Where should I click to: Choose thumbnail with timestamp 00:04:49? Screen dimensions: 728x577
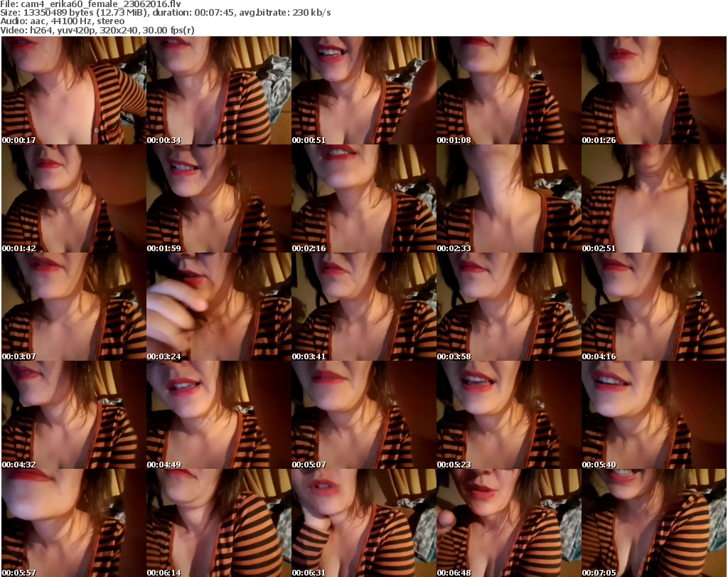pos(219,415)
